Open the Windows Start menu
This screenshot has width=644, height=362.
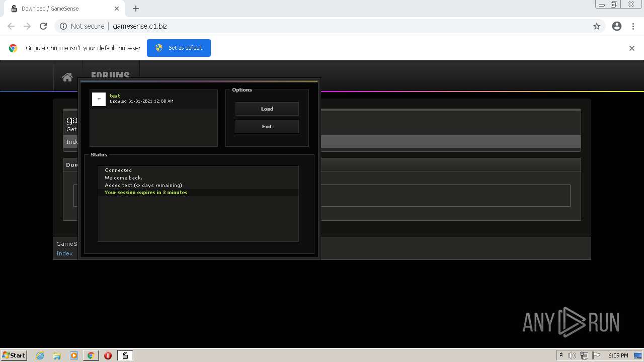coord(14,355)
